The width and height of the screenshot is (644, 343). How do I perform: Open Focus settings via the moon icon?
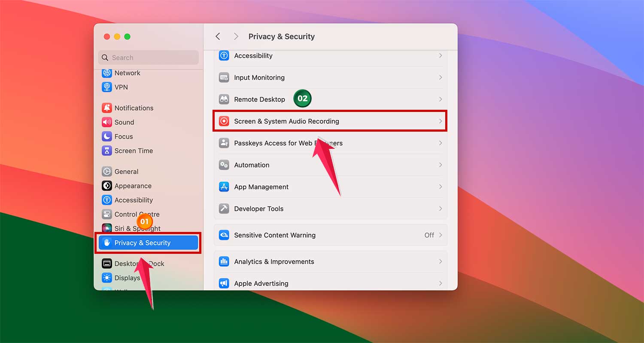coord(106,136)
